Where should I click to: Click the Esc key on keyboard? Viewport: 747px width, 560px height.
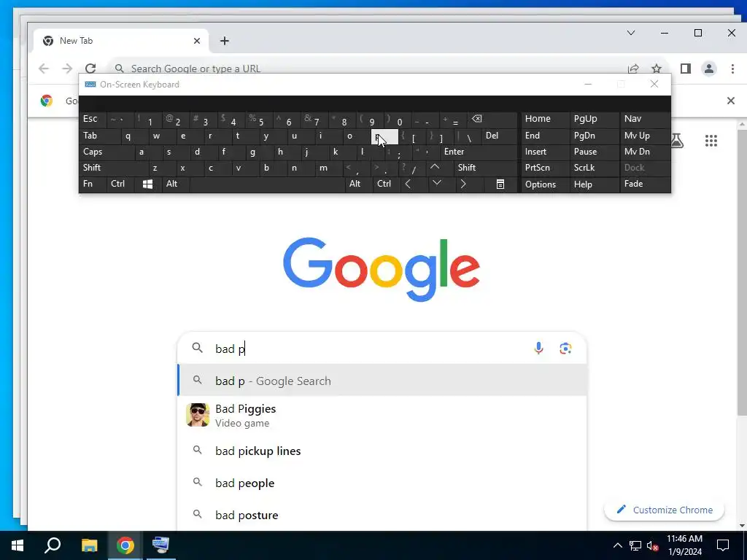coord(93,119)
